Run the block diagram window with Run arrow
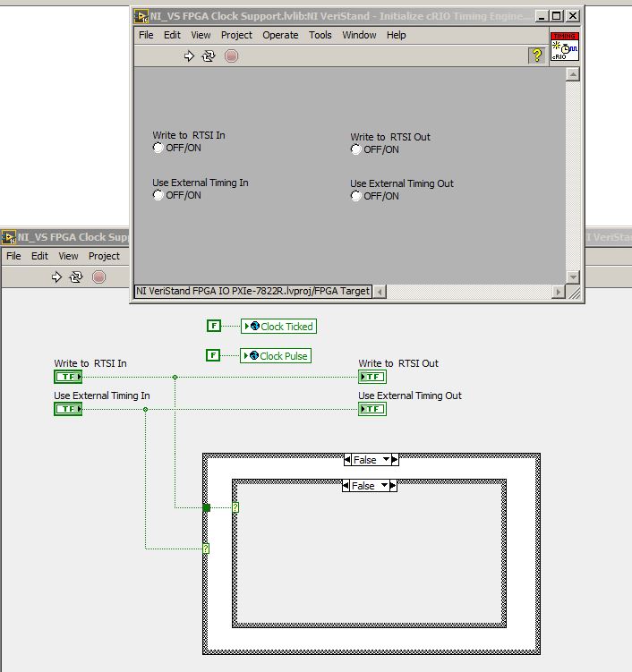The height and width of the screenshot is (672, 632). [x=56, y=277]
